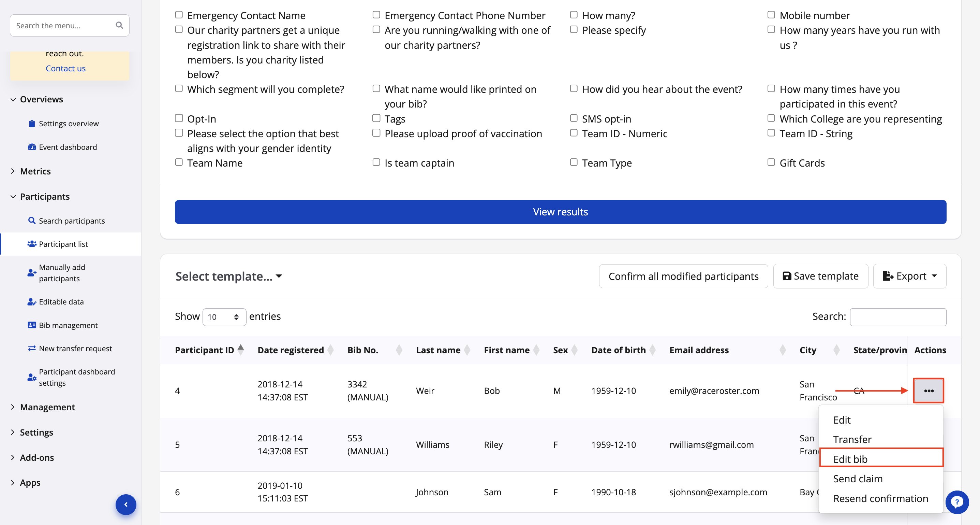The image size is (980, 525).
Task: Check the Emergency Contact Name filter
Action: click(x=179, y=14)
